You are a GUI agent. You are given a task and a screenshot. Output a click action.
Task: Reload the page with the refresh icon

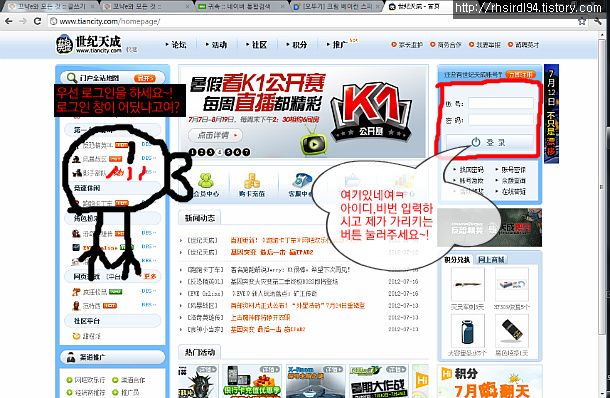[37, 21]
